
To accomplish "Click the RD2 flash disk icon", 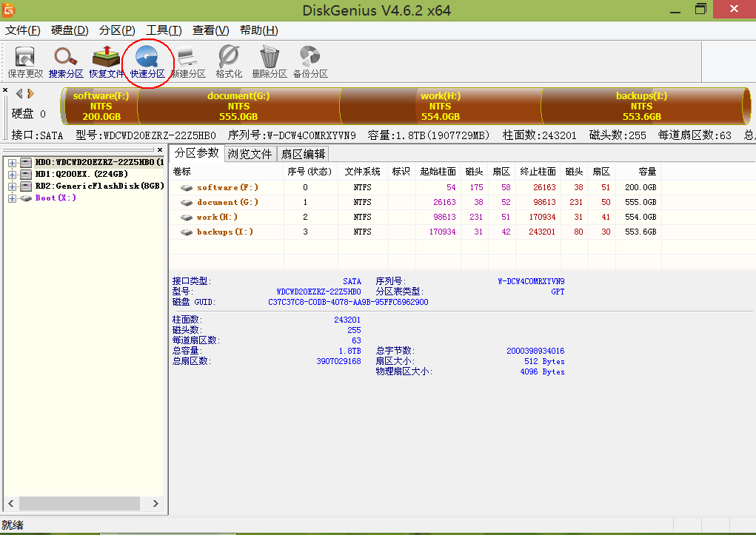I will pos(26,186).
